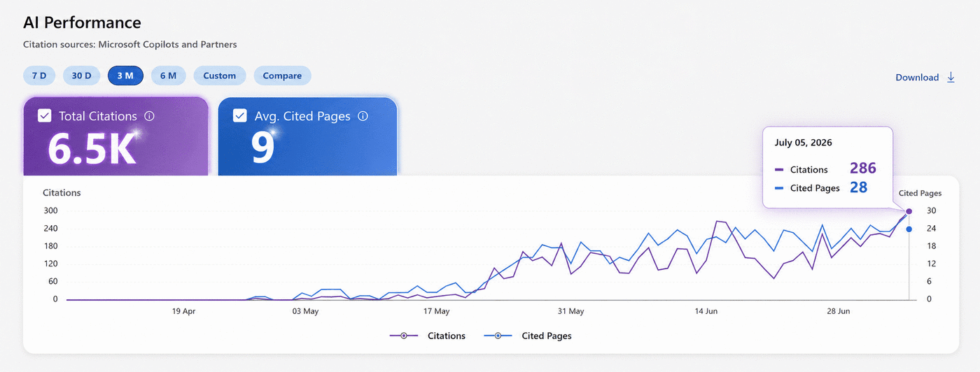Viewport: 980px width, 372px height.
Task: Click the 14 Jun axis label
Action: click(706, 311)
